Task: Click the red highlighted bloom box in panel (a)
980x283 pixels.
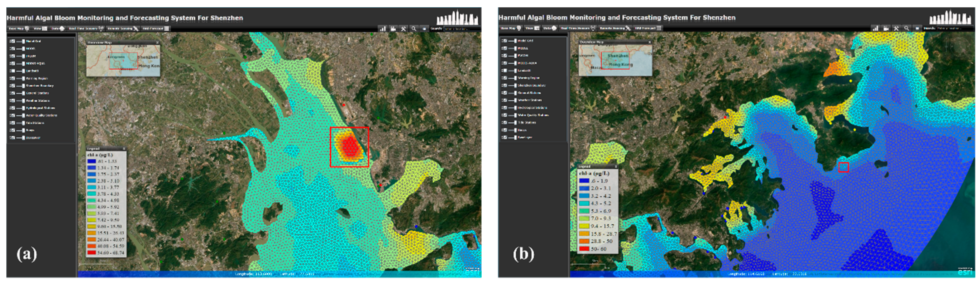Action: (349, 147)
